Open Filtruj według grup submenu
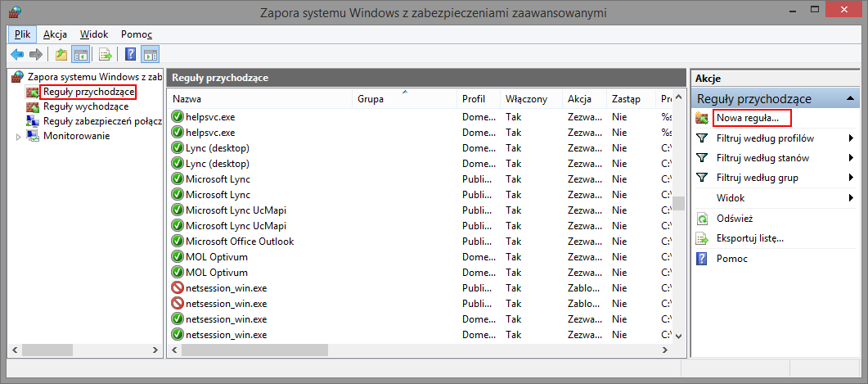 coord(757,178)
